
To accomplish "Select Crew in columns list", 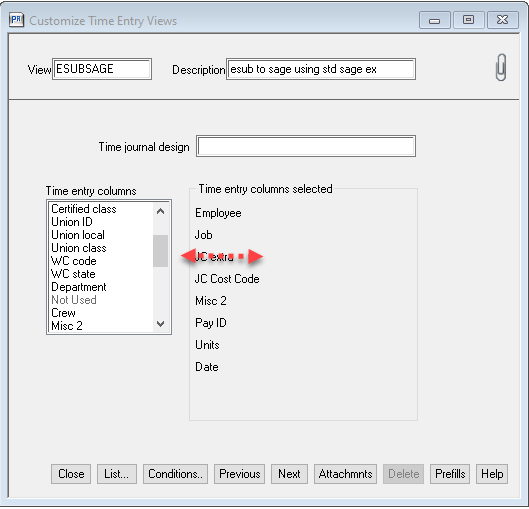I will (x=63, y=313).
